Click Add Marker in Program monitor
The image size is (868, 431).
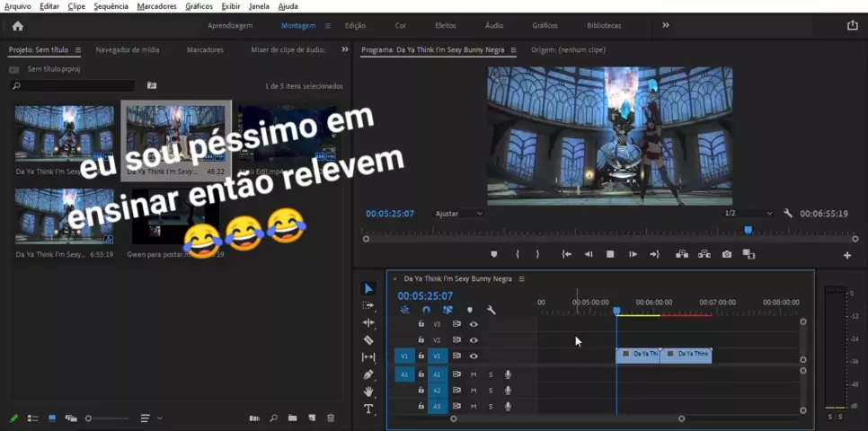click(494, 254)
